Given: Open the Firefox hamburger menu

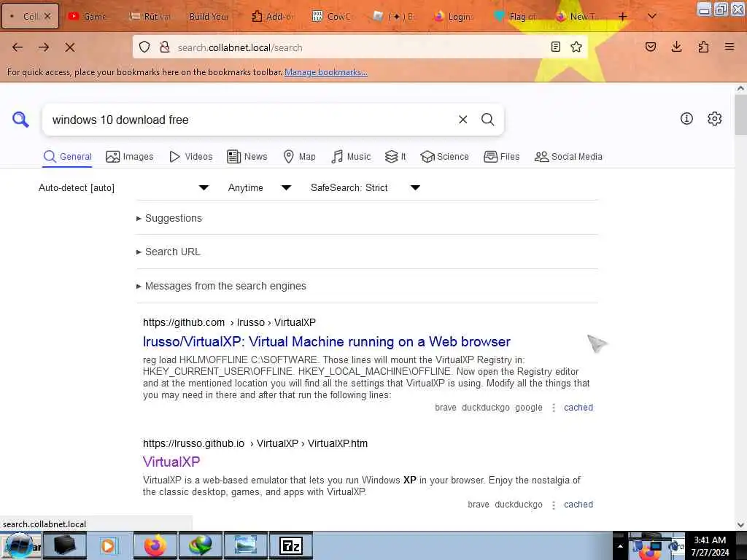Looking at the screenshot, I should click(x=729, y=47).
